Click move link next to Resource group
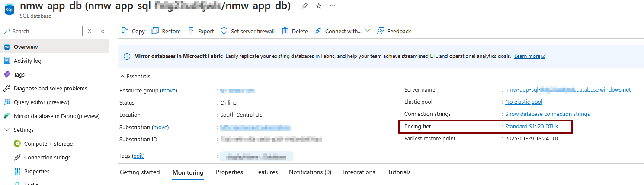 169,91
